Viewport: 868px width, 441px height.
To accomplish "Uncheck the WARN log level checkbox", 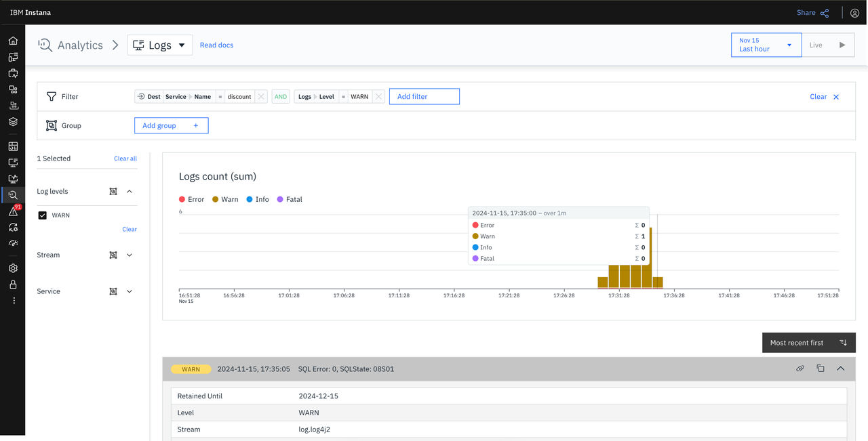I will [x=43, y=215].
